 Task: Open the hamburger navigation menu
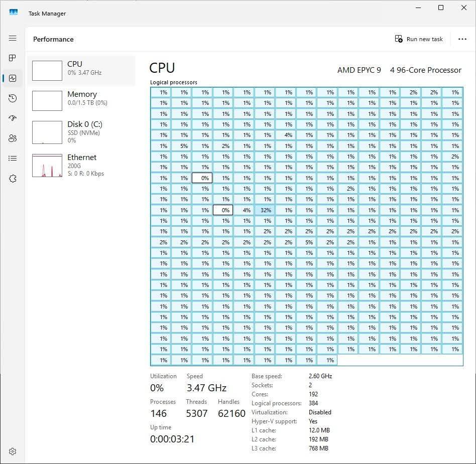tap(13, 38)
